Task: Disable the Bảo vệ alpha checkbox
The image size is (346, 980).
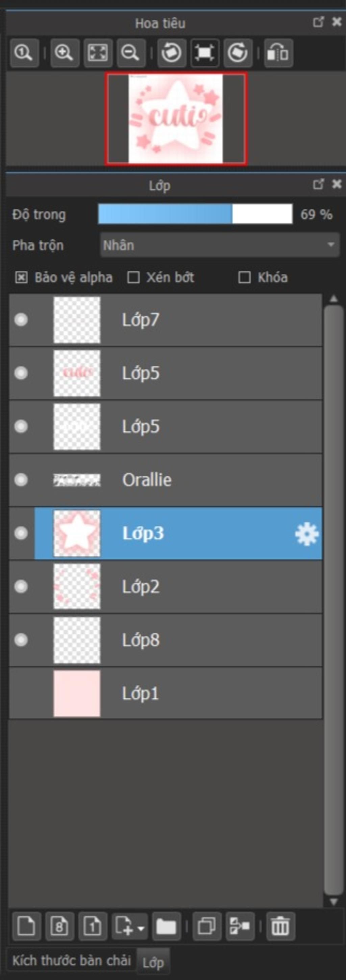Action: click(21, 277)
